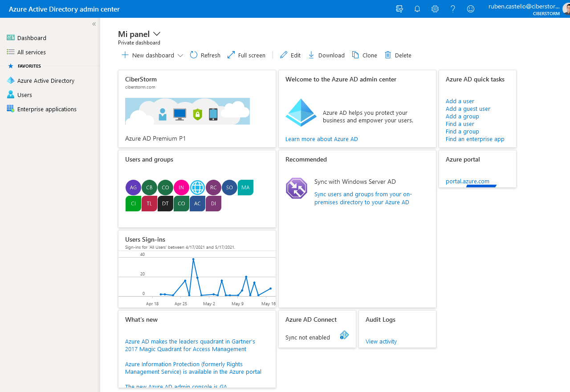Click Find an enterprise app quick task
Viewport: 570px width, 392px height.
[x=475, y=139]
